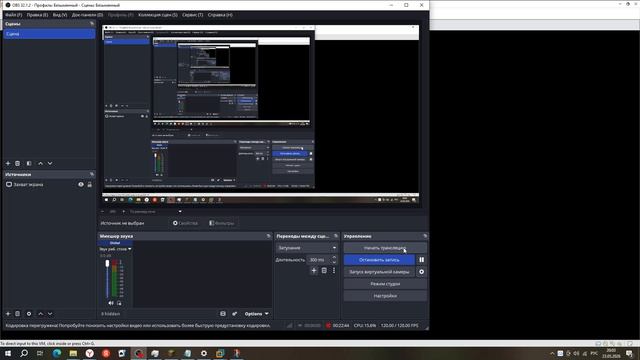Add a scene transition with plus icon
The image size is (640, 360).
pos(314,270)
